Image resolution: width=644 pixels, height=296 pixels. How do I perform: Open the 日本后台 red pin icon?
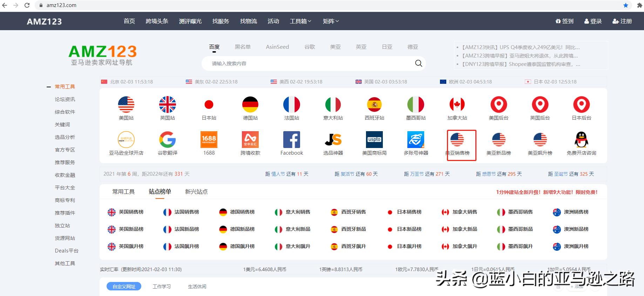click(x=581, y=104)
